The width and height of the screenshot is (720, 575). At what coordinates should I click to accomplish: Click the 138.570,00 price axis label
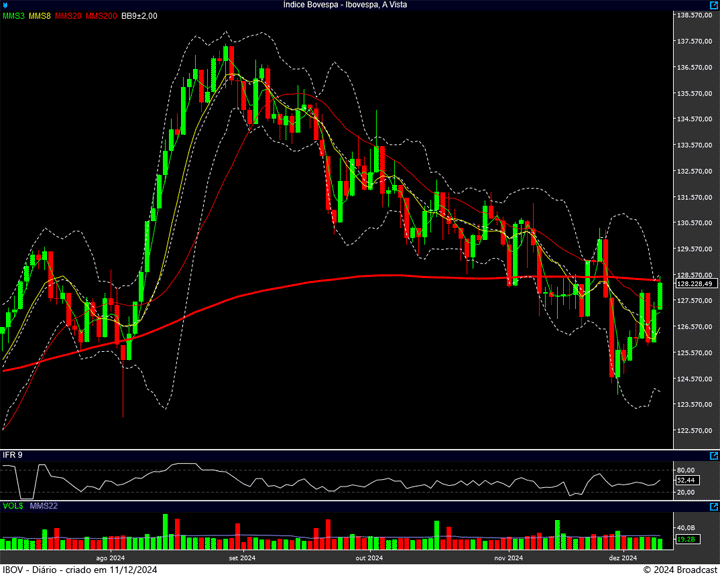pos(694,16)
